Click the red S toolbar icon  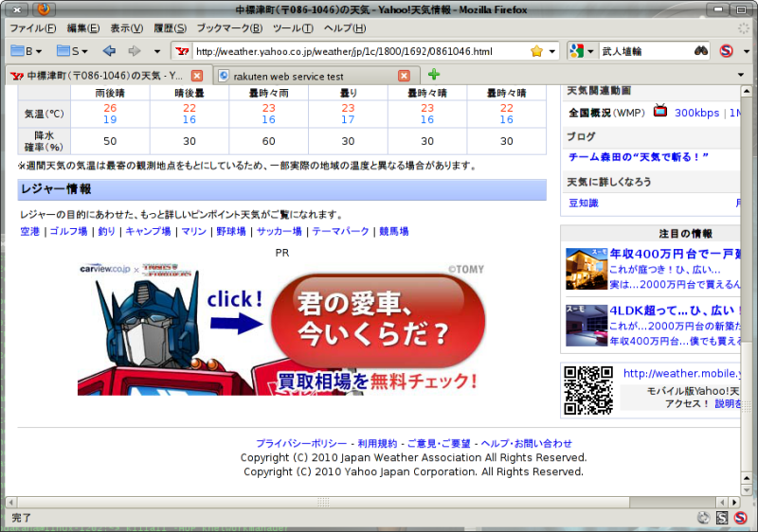[x=726, y=51]
